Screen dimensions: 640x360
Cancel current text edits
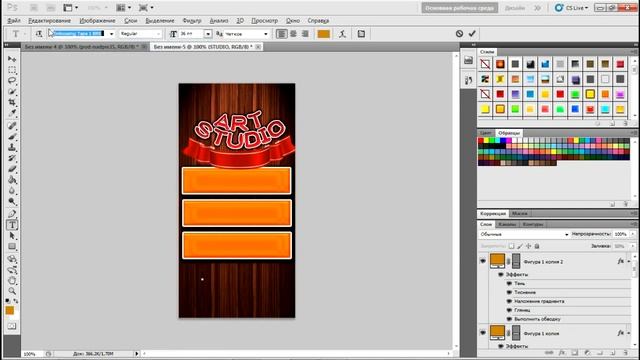coord(459,34)
